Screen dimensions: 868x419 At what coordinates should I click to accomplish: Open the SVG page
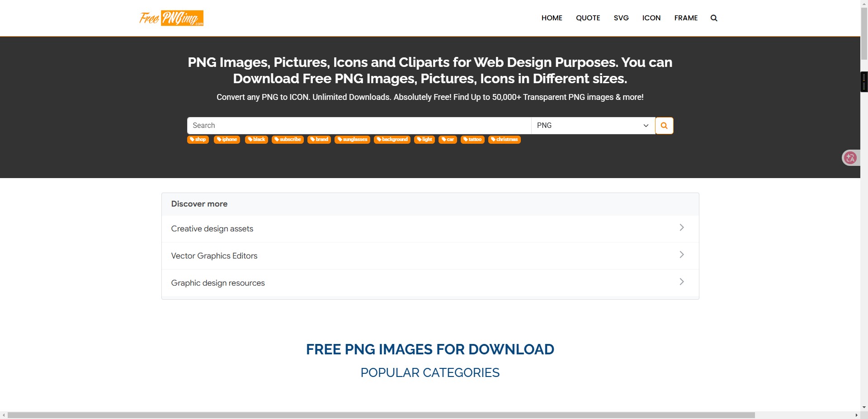pos(621,18)
